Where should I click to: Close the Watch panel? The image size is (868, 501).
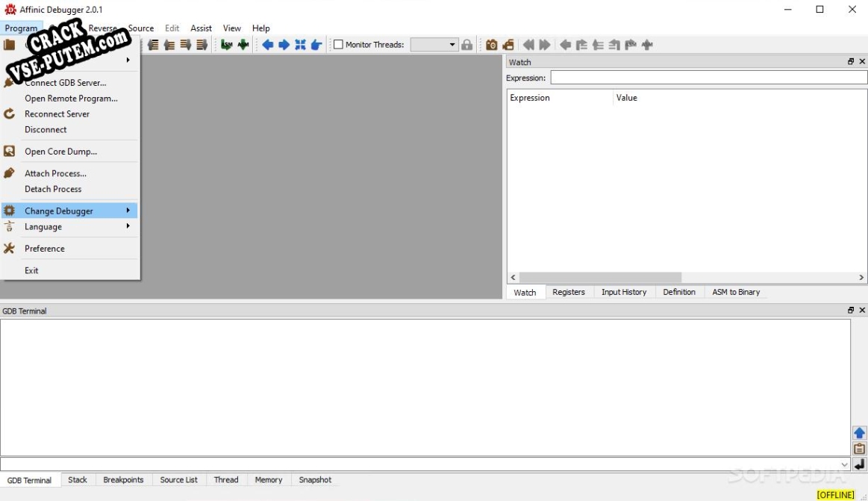point(862,61)
